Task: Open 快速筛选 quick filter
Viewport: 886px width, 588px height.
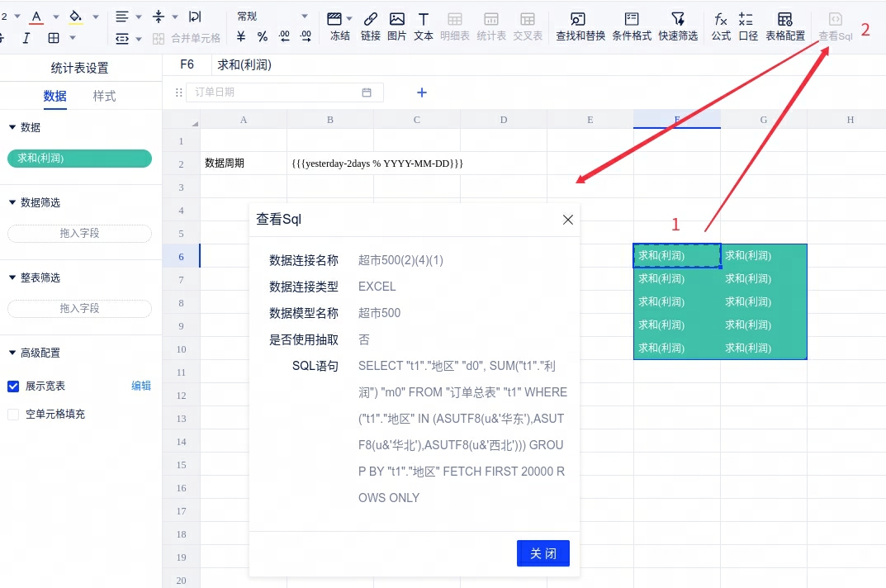Action: pos(678,26)
